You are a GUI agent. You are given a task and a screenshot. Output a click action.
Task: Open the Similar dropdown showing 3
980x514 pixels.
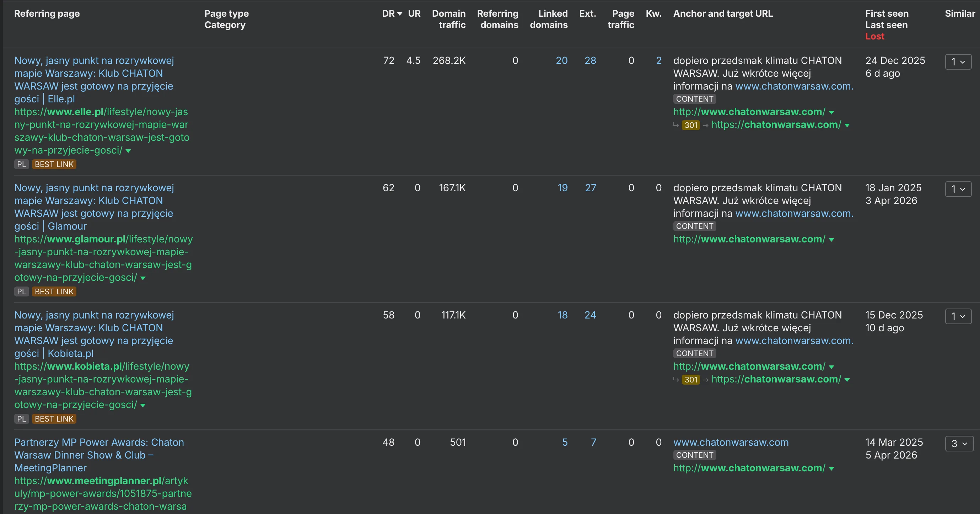pyautogui.click(x=959, y=444)
